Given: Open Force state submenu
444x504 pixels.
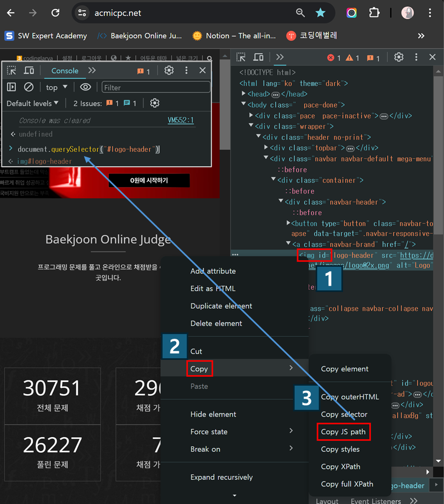Looking at the screenshot, I should (235, 431).
